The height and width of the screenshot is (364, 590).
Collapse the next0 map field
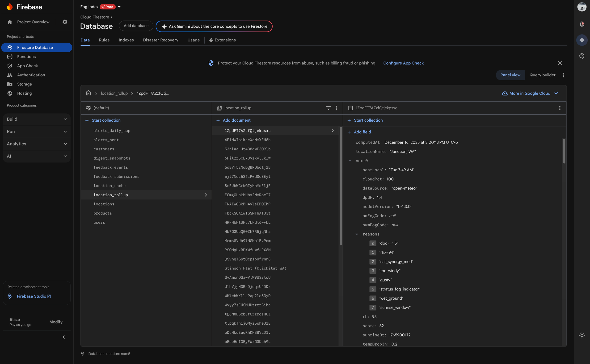pyautogui.click(x=350, y=161)
